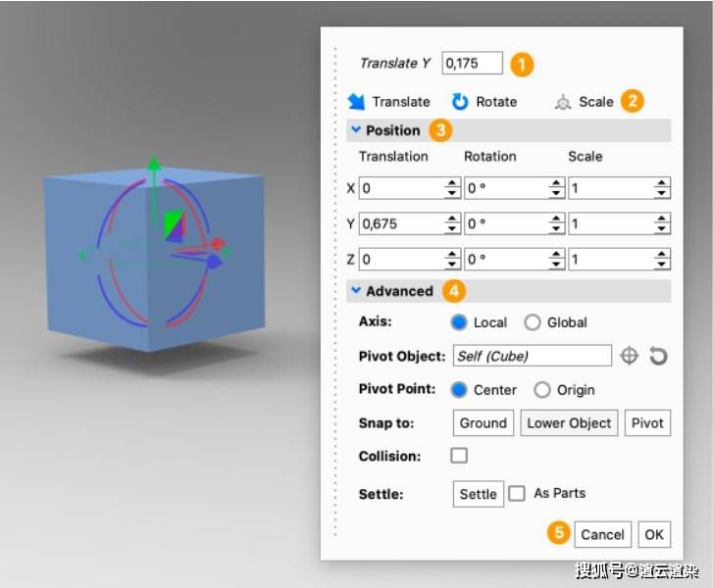Select the Global axis radio button
Image resolution: width=713 pixels, height=588 pixels.
(533, 322)
